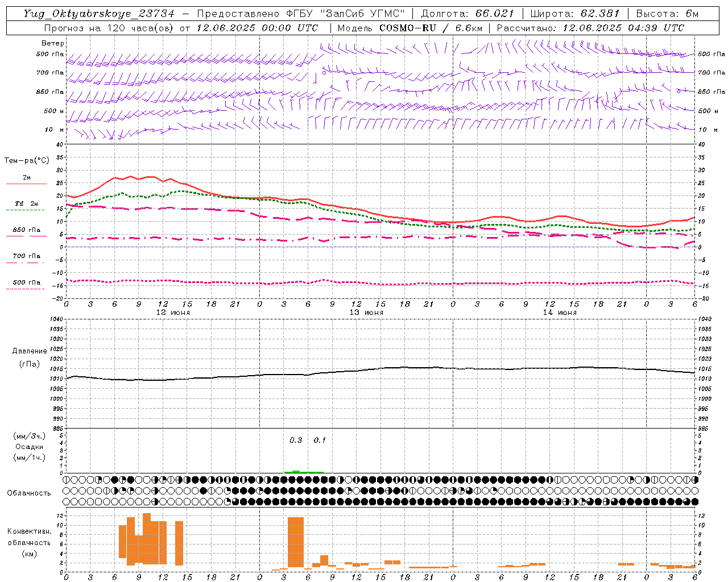Select the 850 гПа temperature legend entry

click(x=27, y=230)
